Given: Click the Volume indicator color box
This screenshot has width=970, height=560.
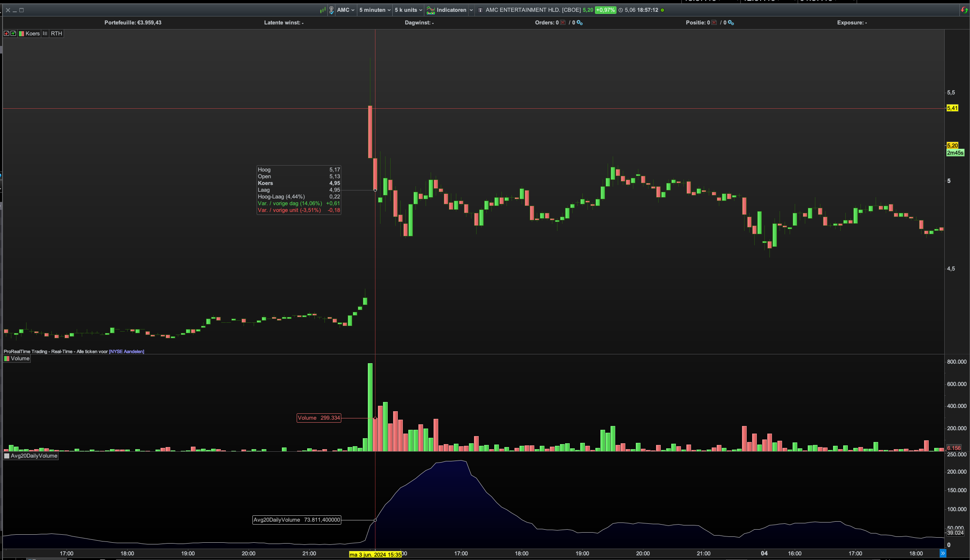Looking at the screenshot, I should [x=7, y=359].
